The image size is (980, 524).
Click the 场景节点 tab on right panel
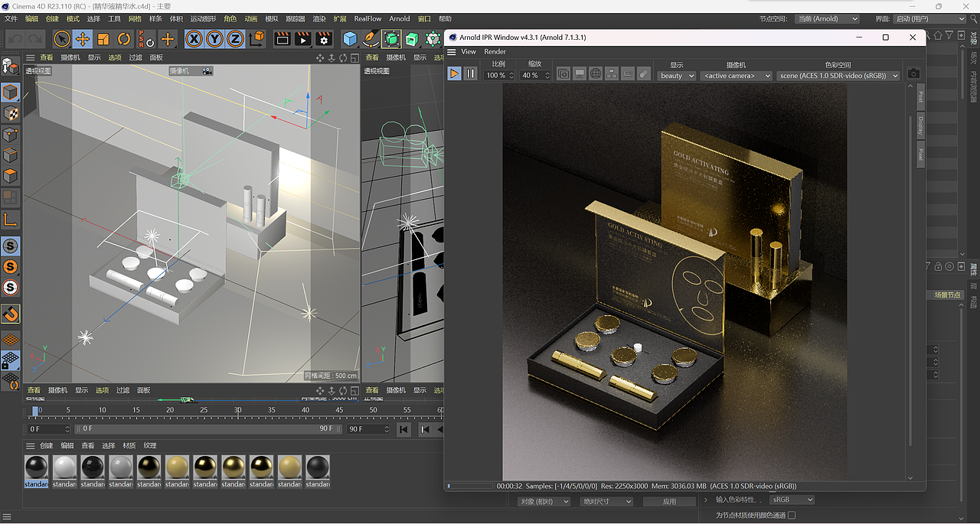click(x=946, y=295)
